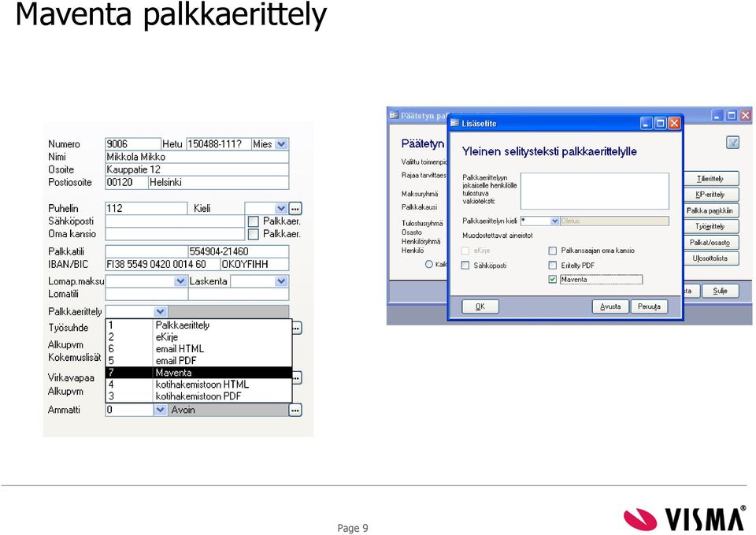Open the Lomap.maksu dropdown
The width and height of the screenshot is (756, 535).
(x=180, y=281)
